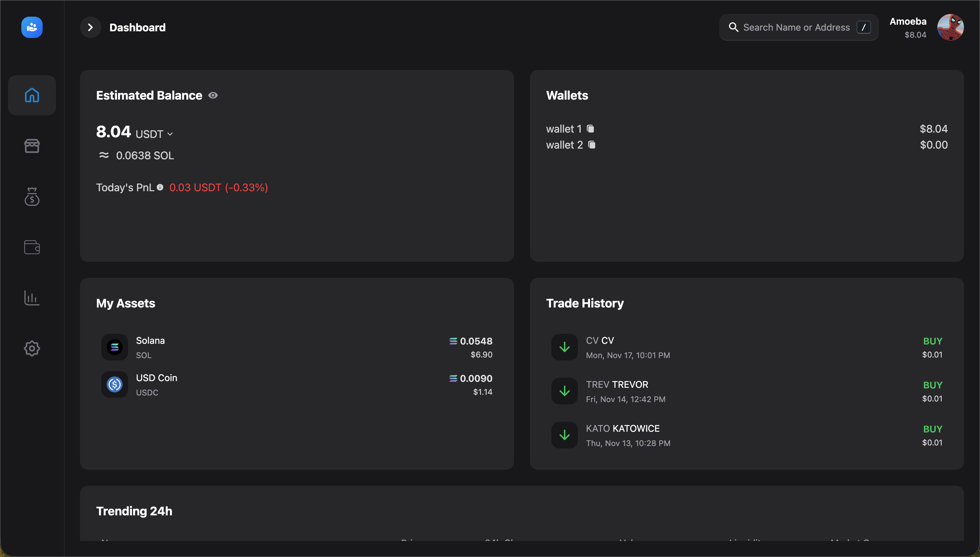
Task: Open the USDT currency dropdown
Action: tap(170, 134)
